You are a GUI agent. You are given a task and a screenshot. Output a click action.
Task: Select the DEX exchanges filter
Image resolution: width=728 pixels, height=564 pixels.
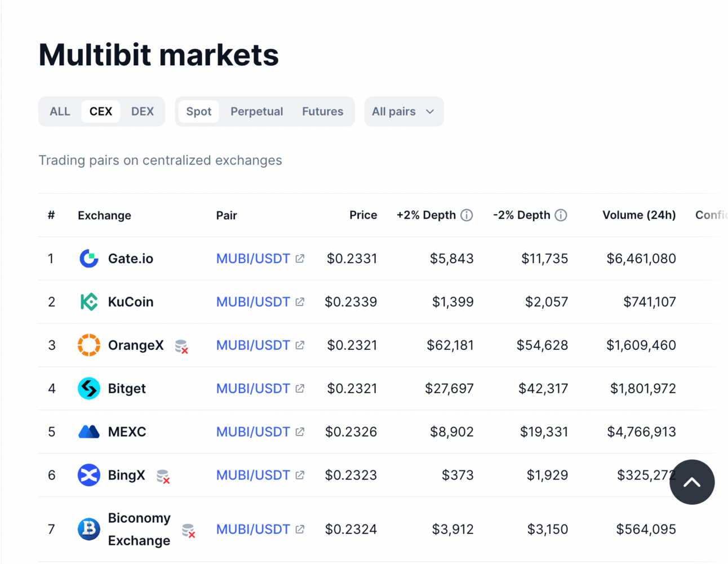click(x=143, y=112)
